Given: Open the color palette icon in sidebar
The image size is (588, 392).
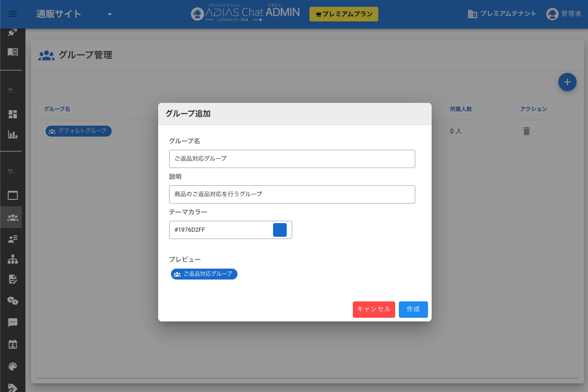Looking at the screenshot, I should coord(13,367).
